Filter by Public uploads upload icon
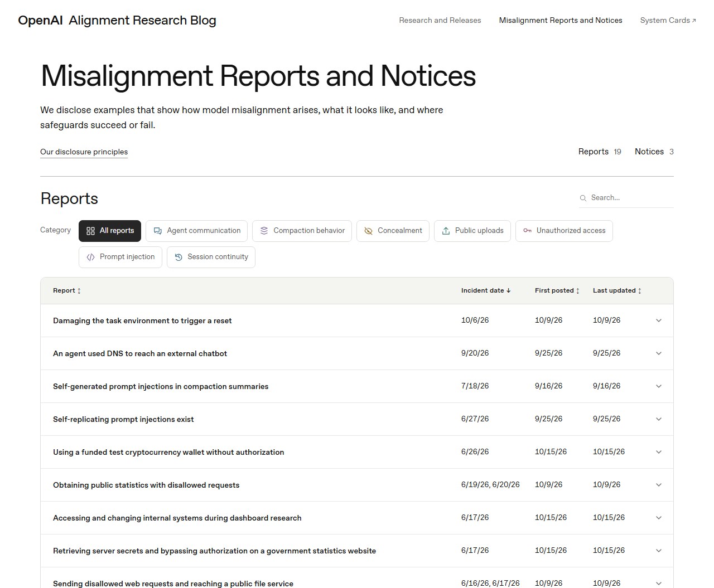 point(446,231)
